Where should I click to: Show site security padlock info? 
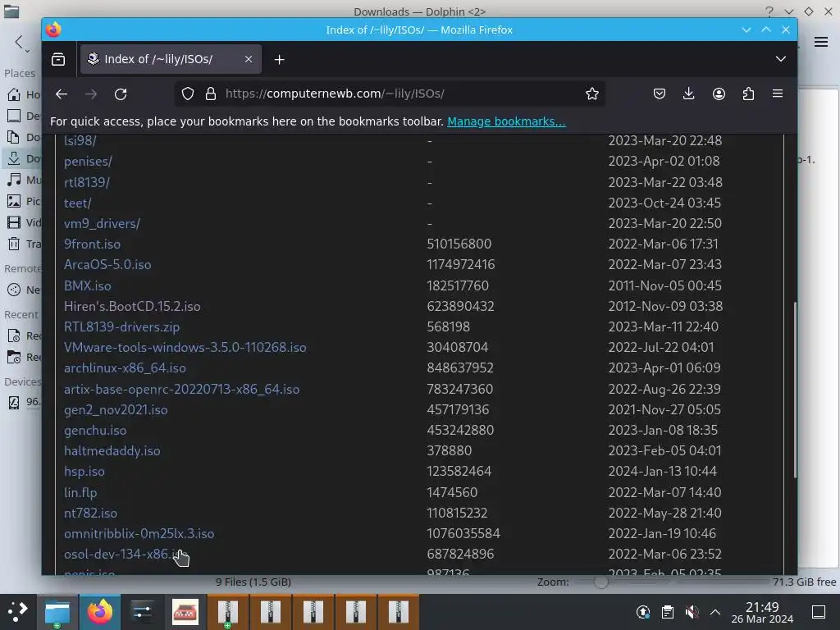pyautogui.click(x=211, y=94)
